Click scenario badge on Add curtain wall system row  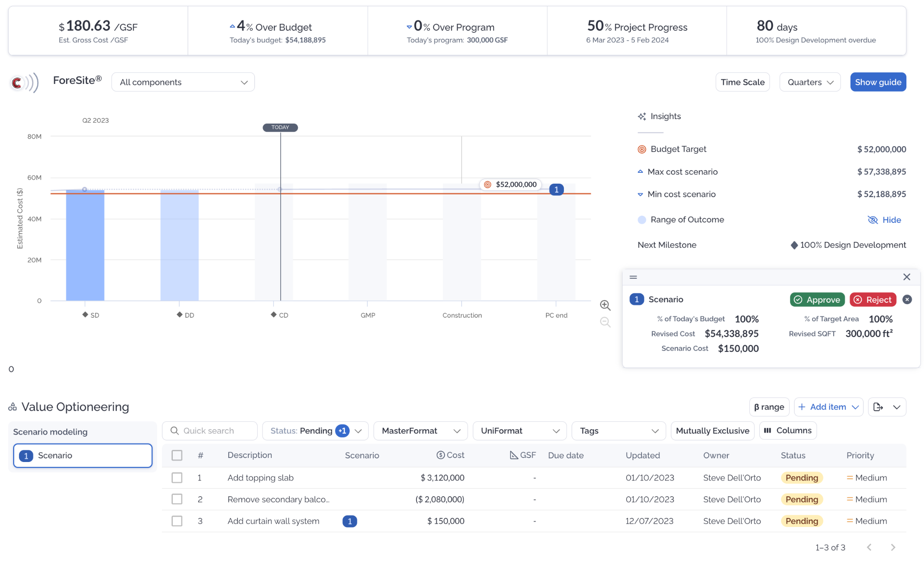click(350, 521)
